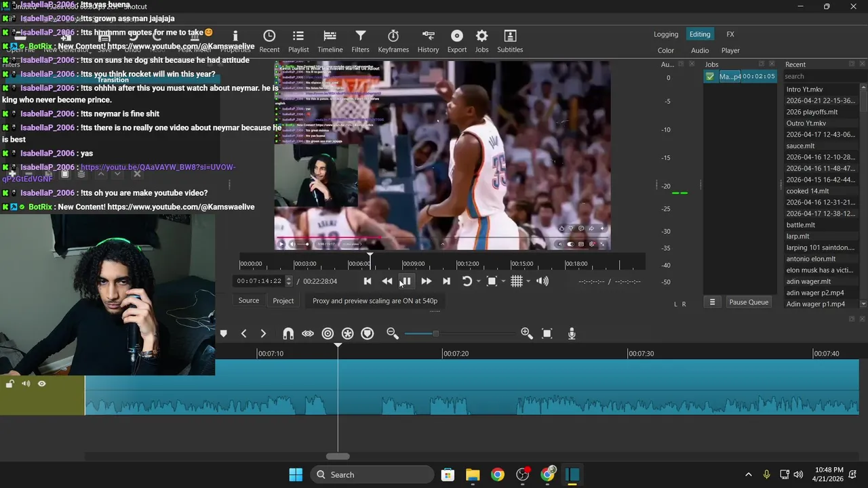Open 'cooked 14.mlt' in Recent list
This screenshot has width=868, height=488.
click(808, 191)
